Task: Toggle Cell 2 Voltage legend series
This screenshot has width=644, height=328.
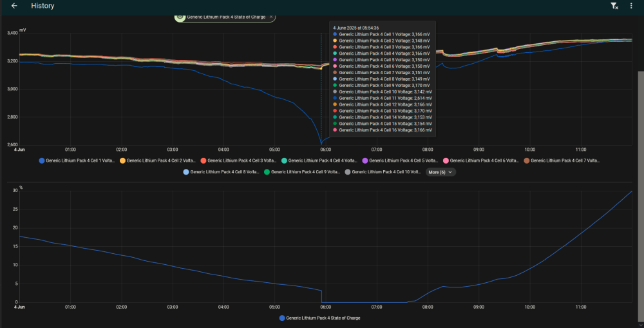Action: (x=158, y=160)
